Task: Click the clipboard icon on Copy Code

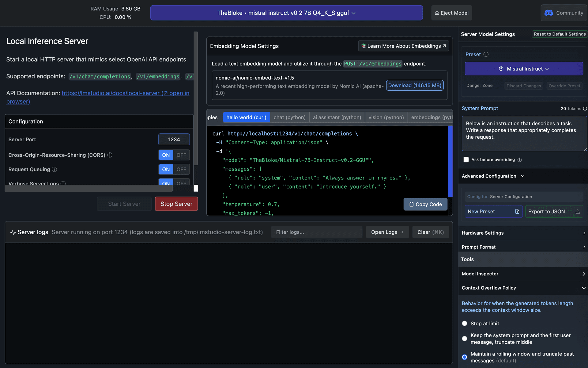Action: 412,204
